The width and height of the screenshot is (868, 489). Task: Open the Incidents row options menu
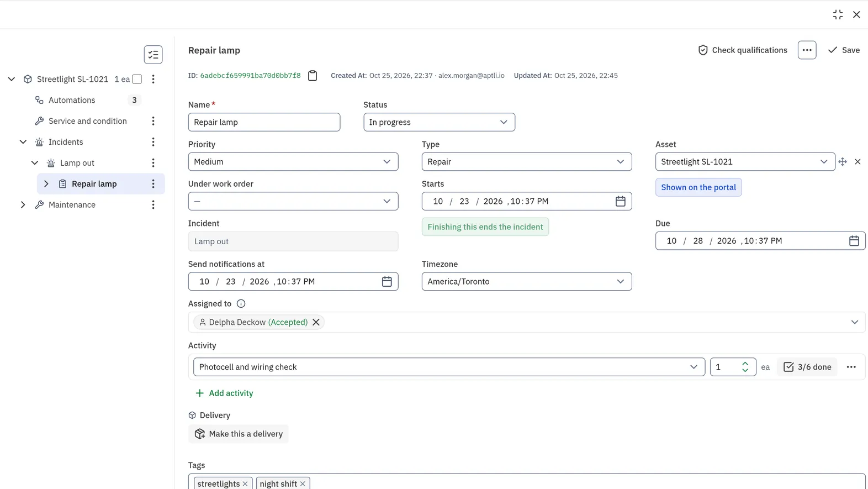pos(153,142)
